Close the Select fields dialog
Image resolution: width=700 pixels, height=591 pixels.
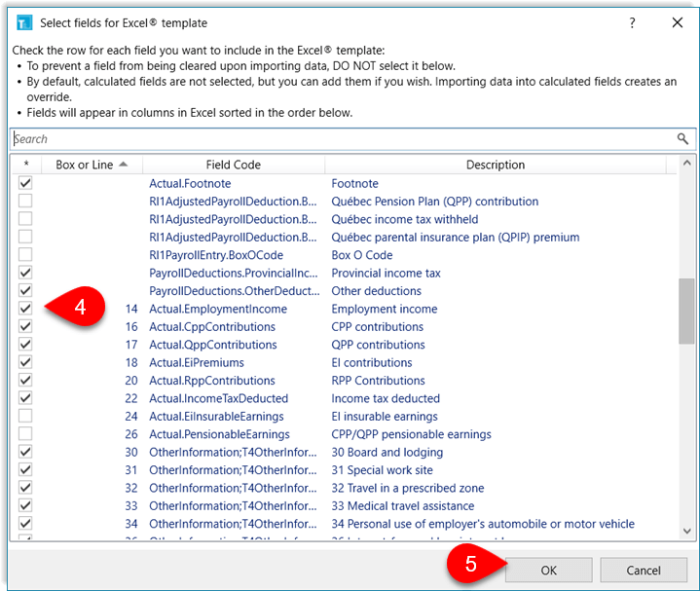(x=678, y=22)
